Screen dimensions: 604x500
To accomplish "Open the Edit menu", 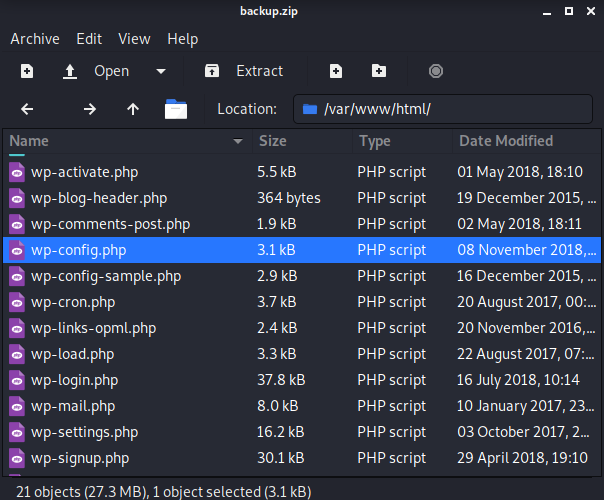I will tap(89, 39).
